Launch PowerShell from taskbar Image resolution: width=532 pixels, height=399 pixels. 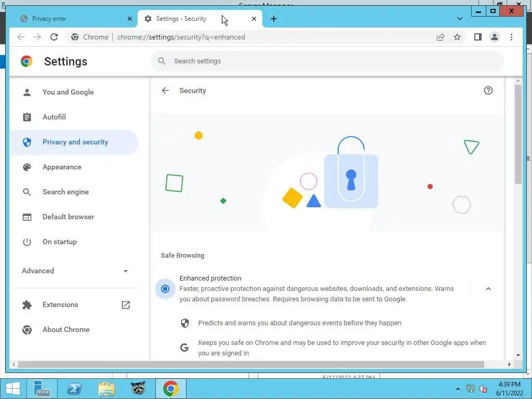(x=74, y=389)
